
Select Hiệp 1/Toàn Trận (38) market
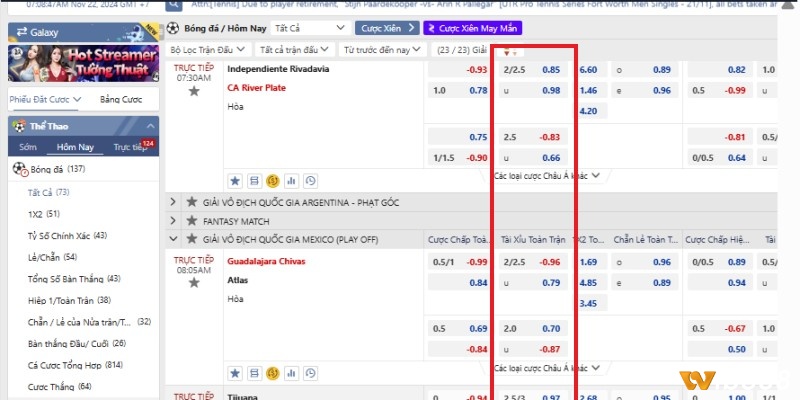tap(69, 301)
